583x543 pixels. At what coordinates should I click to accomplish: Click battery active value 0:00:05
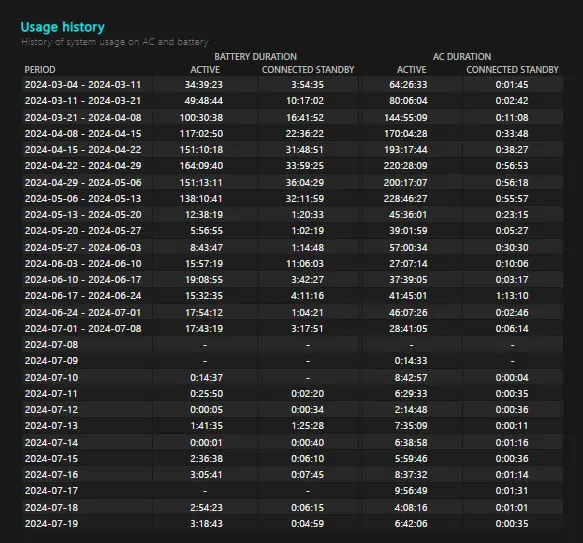pyautogui.click(x=206, y=410)
